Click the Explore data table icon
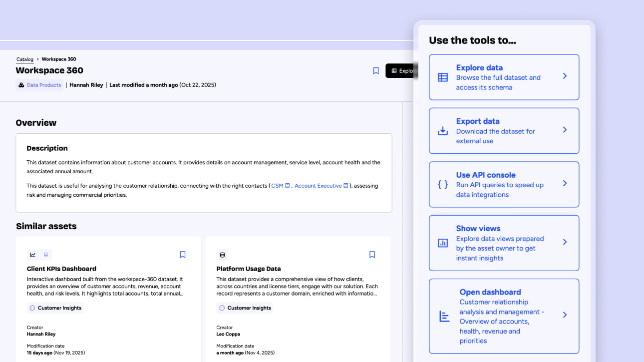Image resolution: width=644 pixels, height=362 pixels. pos(443,77)
